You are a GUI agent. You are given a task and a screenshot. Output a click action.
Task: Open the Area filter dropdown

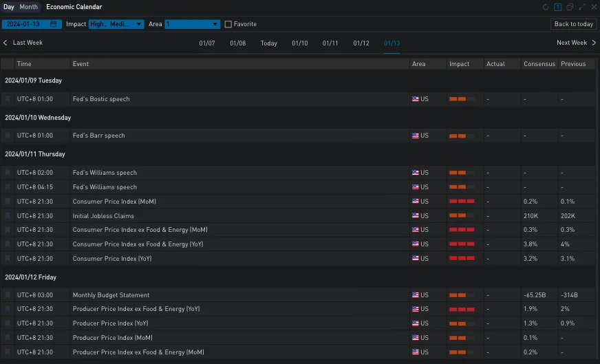192,24
